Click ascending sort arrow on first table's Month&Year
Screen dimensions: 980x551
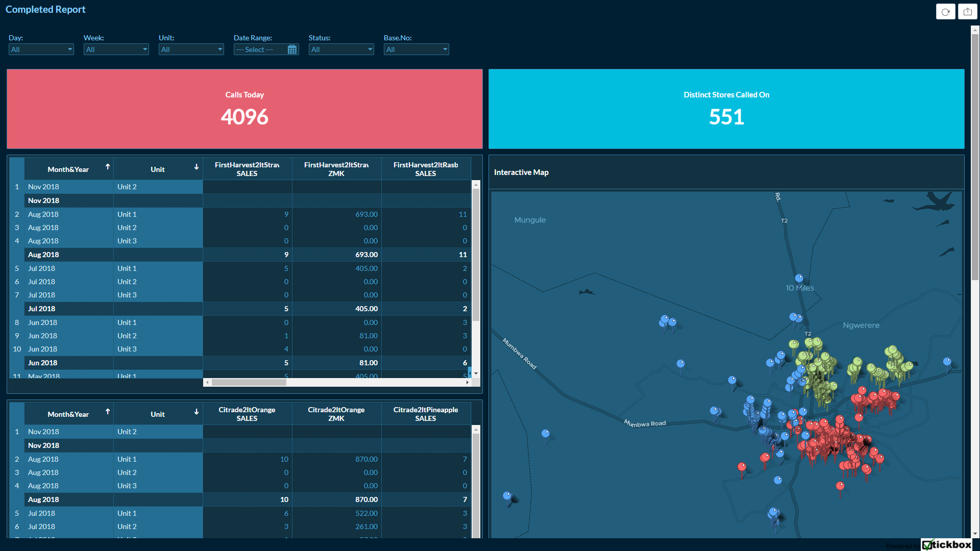click(108, 167)
